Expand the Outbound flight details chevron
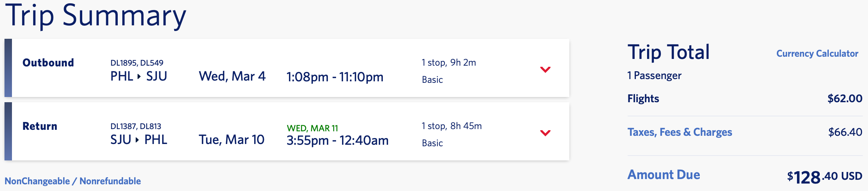This screenshot has width=868, height=191. coord(545,69)
